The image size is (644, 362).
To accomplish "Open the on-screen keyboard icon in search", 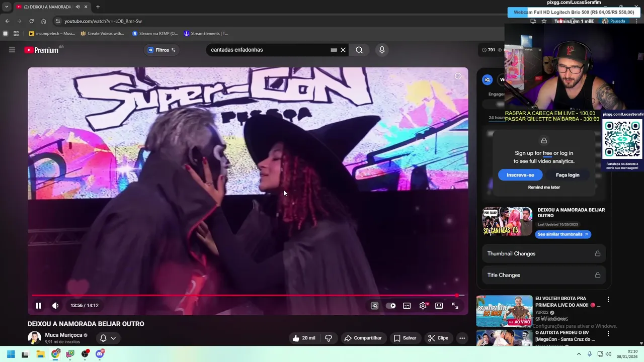I will click(334, 50).
